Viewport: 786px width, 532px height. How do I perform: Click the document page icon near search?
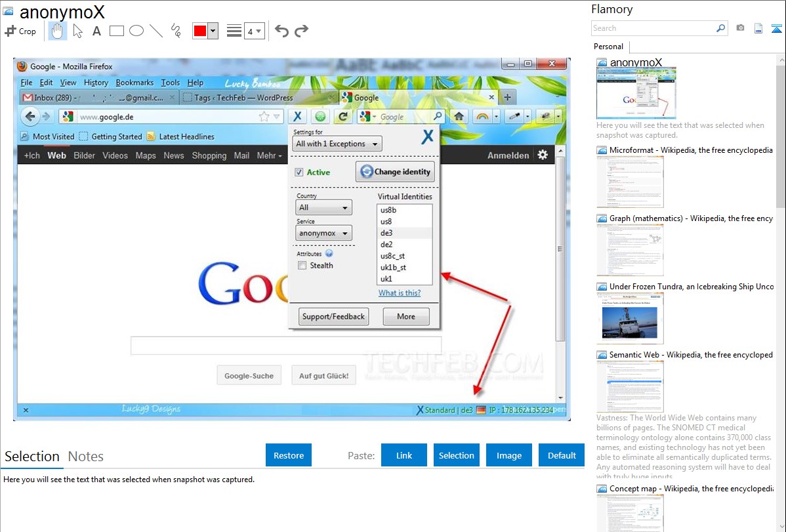click(x=758, y=28)
